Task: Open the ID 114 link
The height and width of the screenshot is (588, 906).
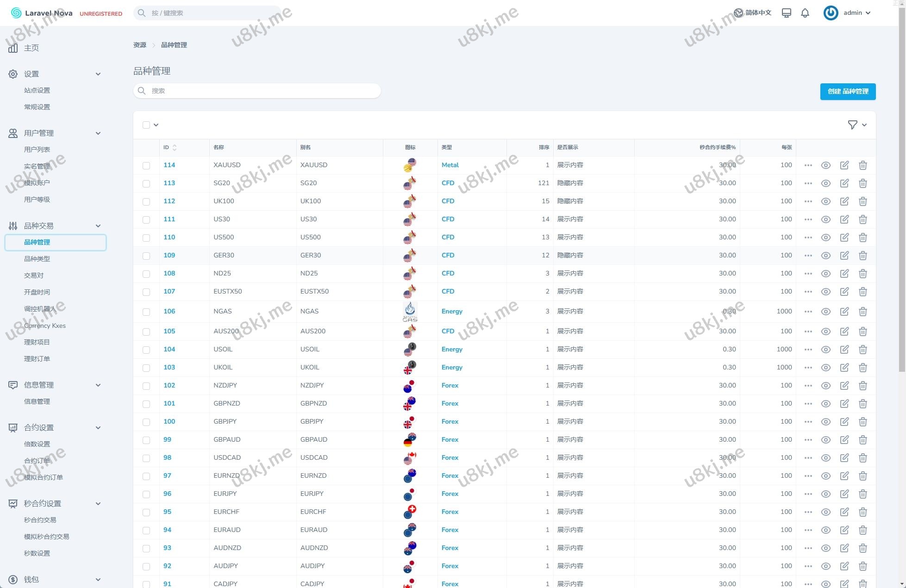Action: tap(169, 165)
